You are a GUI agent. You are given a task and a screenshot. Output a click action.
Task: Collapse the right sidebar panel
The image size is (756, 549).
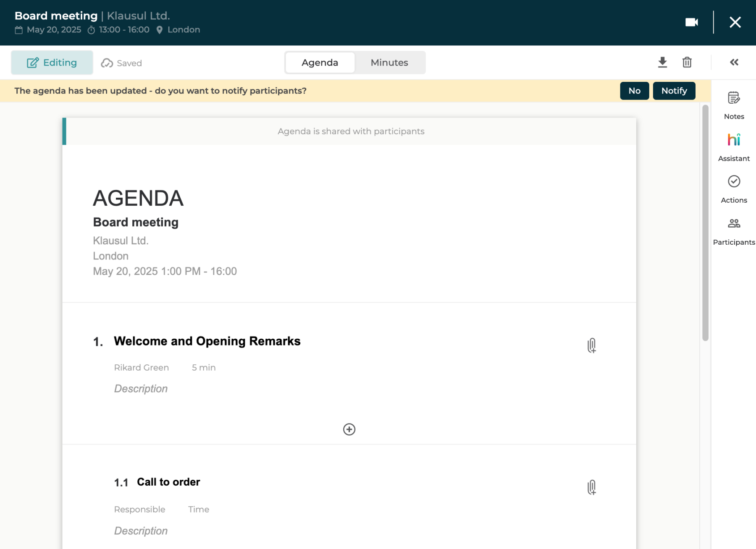click(734, 62)
